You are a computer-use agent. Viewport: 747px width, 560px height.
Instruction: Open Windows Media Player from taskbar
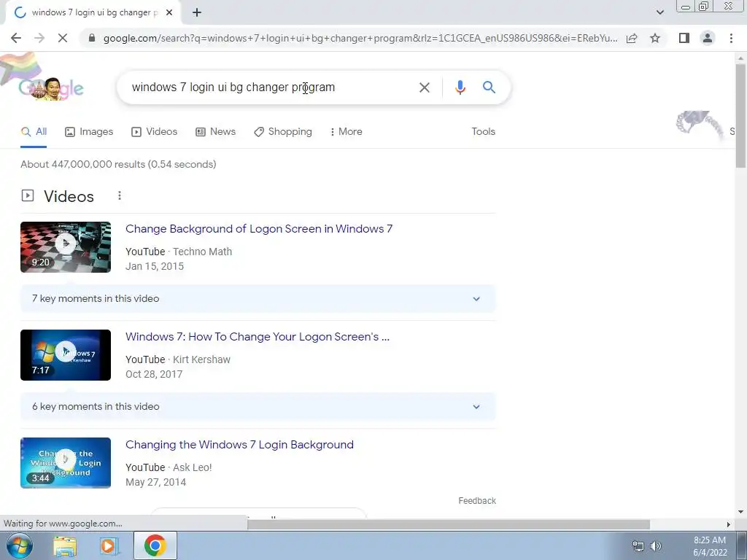[109, 545]
